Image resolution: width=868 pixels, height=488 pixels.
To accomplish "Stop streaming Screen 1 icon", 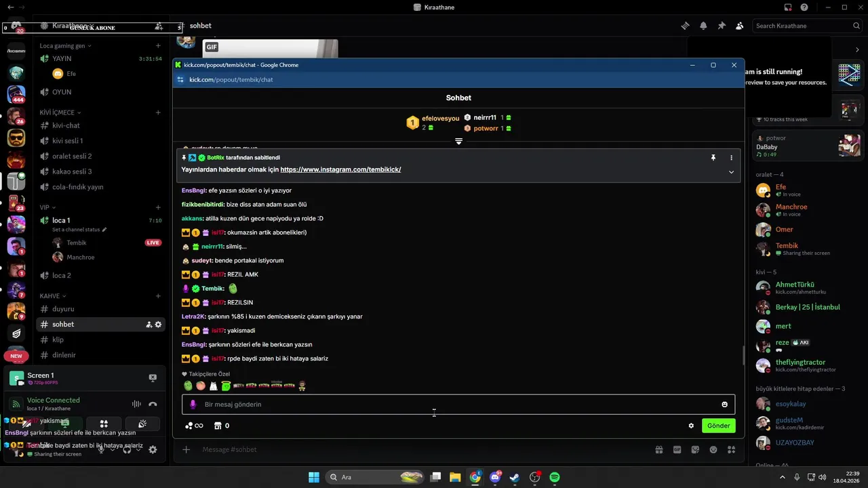I will pyautogui.click(x=153, y=378).
